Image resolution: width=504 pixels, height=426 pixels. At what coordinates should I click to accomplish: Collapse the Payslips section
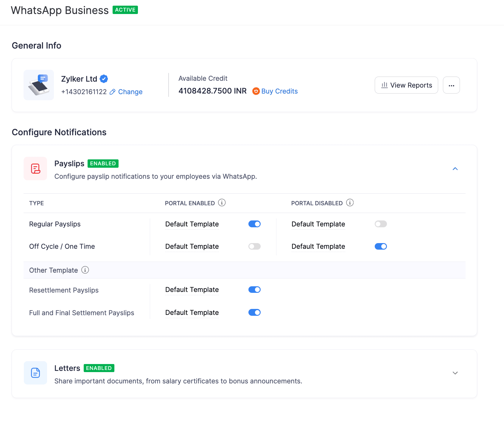pos(455,169)
